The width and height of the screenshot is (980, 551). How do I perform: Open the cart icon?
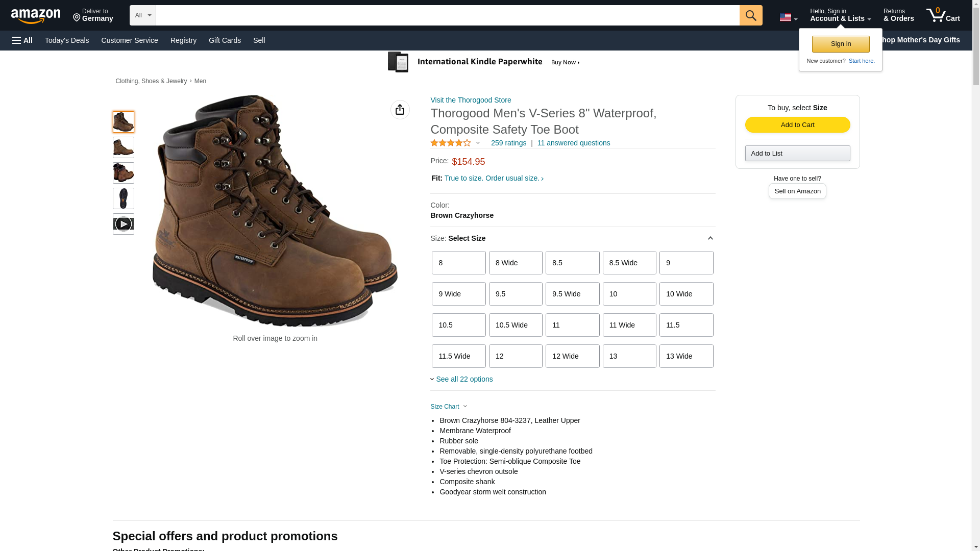pos(943,15)
